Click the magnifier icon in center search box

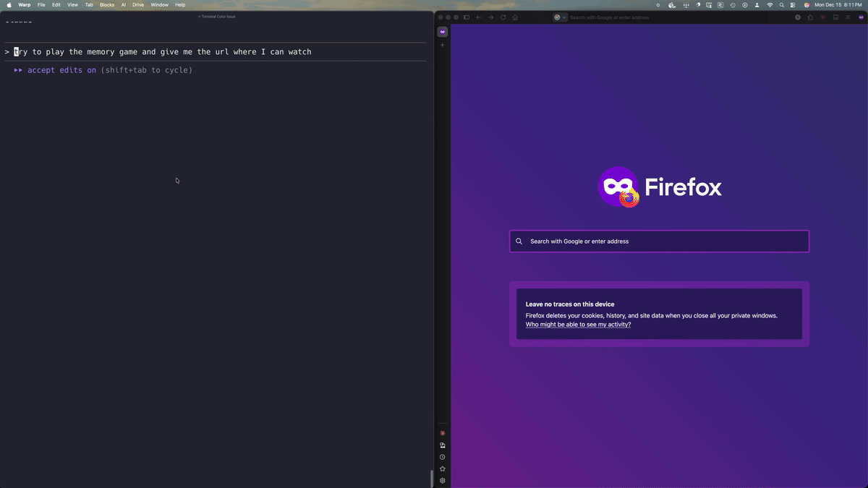(519, 241)
